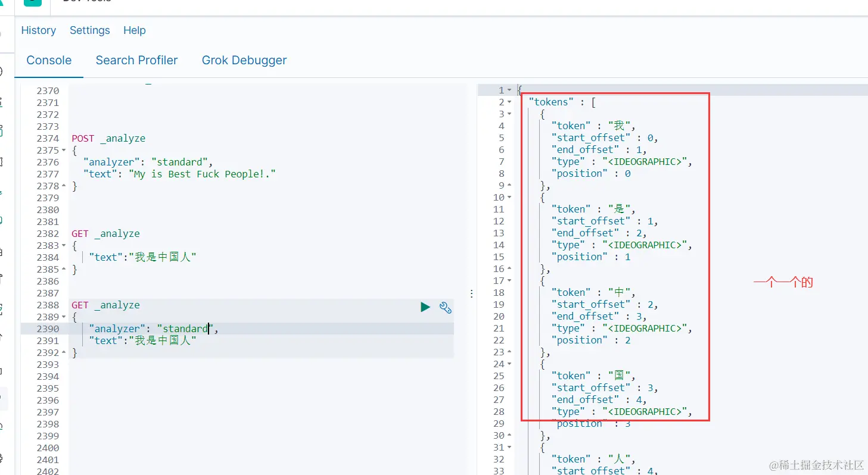This screenshot has height=475, width=868.
Task: Click "end_offset" : 1 in response
Action: (599, 150)
